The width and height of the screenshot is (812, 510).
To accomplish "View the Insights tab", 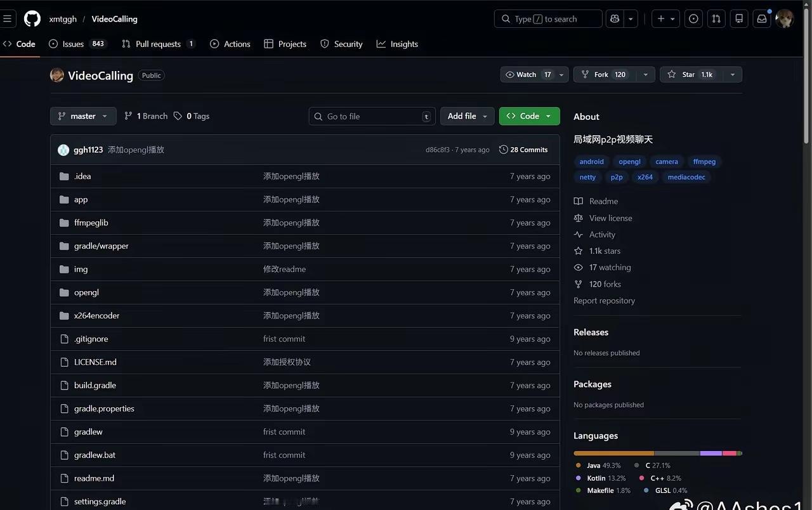I will [397, 44].
